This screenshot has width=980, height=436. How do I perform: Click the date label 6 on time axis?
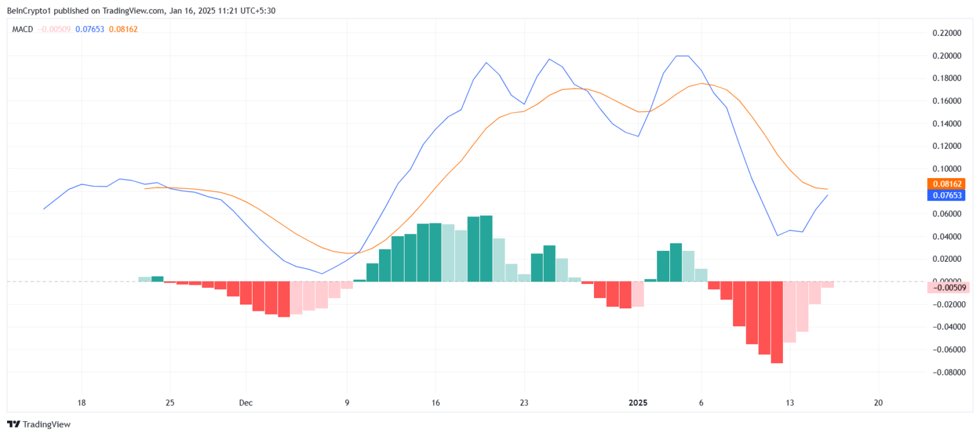point(701,403)
